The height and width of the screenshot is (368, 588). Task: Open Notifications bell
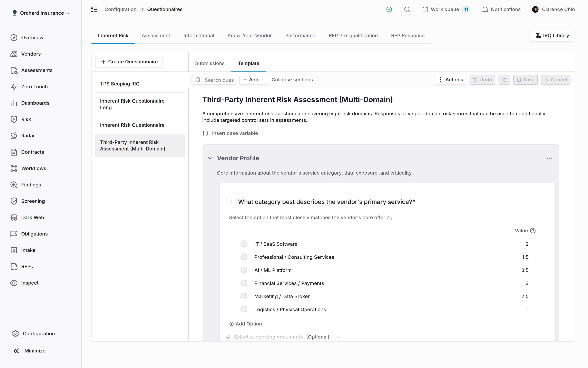(x=501, y=9)
